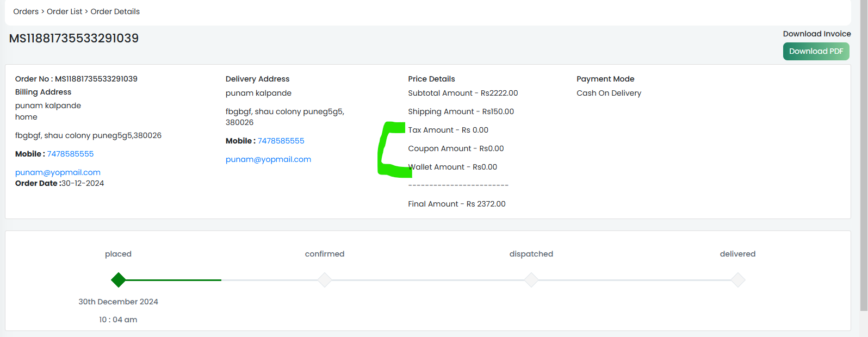Click the green placed status diamond
This screenshot has height=337, width=868.
coord(118,280)
